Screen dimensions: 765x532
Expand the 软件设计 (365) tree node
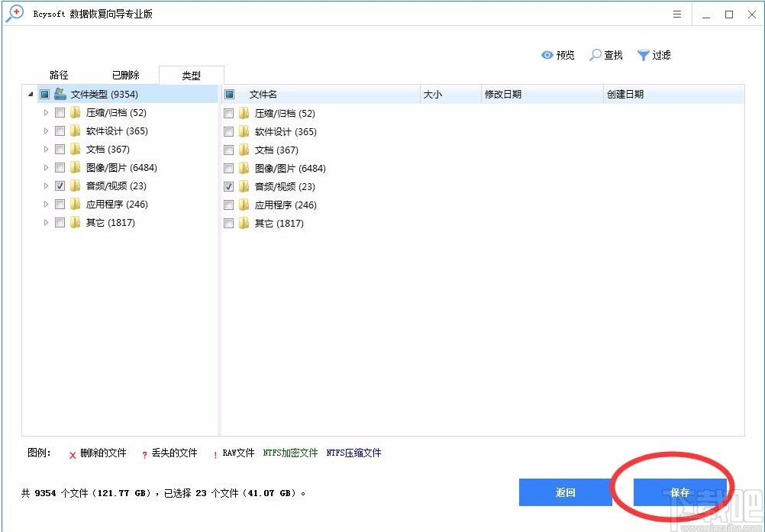pos(46,131)
